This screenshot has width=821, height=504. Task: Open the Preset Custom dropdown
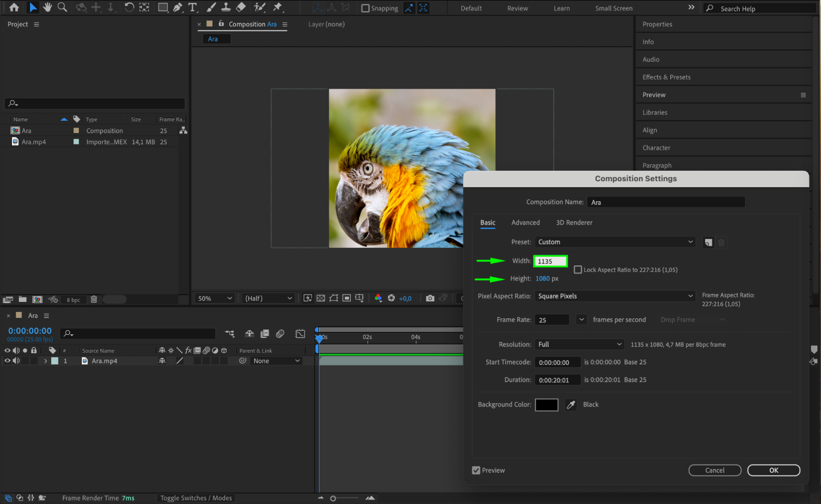(x=614, y=242)
